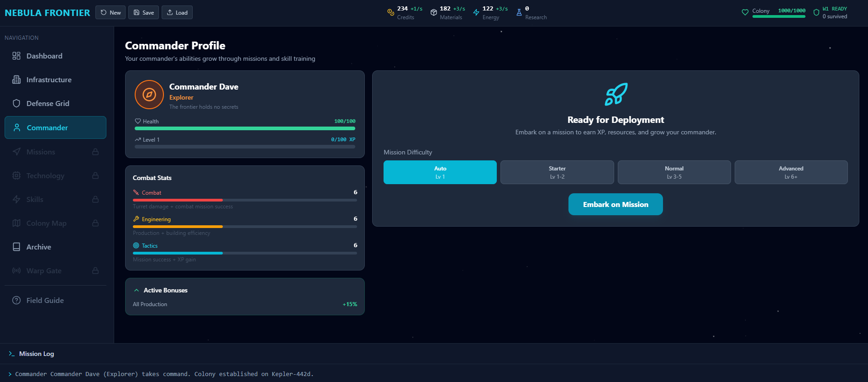The height and width of the screenshot is (382, 868).
Task: Click the rocket icon above Ready for Deployment
Action: coord(615,94)
